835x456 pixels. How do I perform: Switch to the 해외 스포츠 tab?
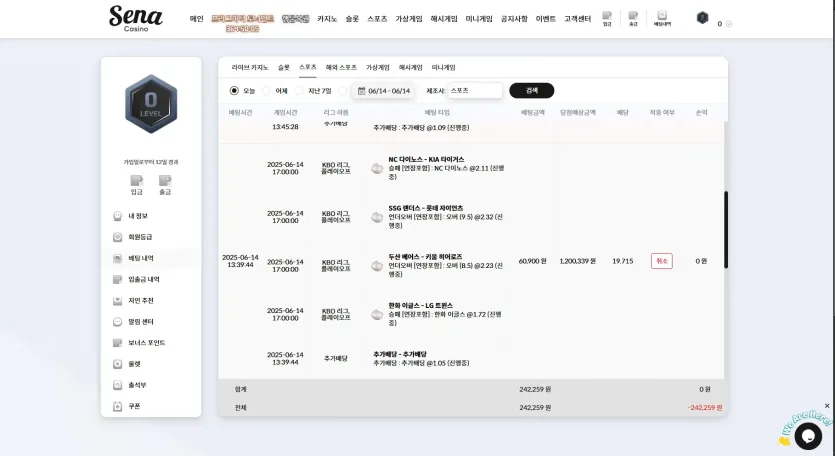[341, 68]
